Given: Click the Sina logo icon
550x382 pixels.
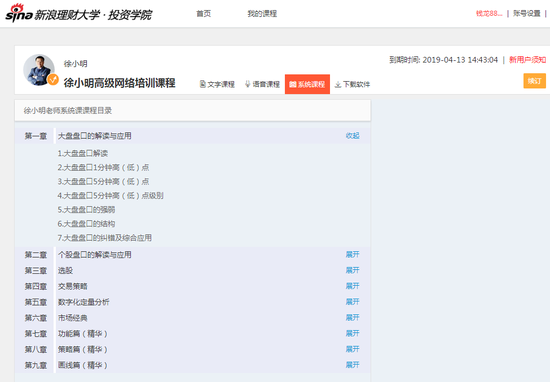Looking at the screenshot, I should pos(19,13).
